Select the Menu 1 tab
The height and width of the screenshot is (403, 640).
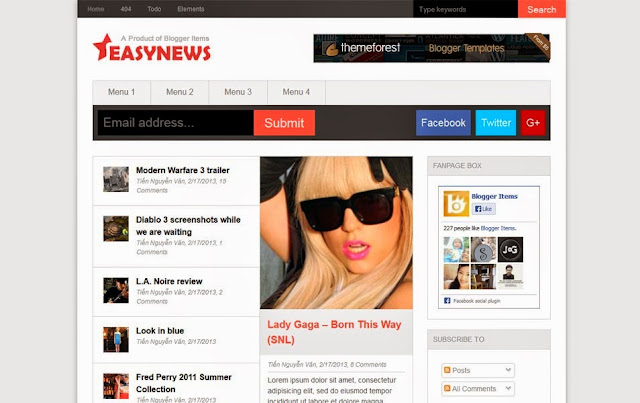[122, 92]
